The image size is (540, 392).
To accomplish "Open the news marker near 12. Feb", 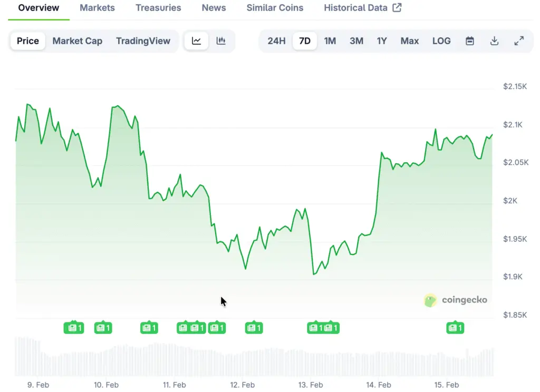I will tap(254, 328).
